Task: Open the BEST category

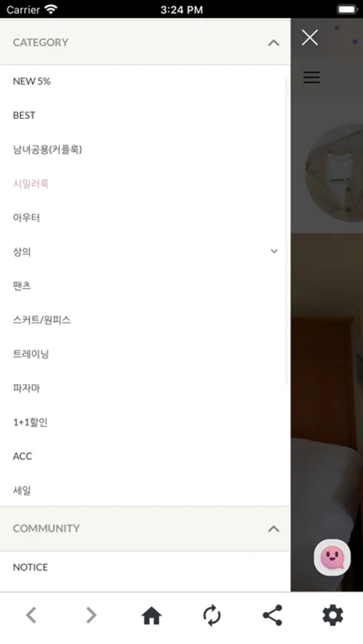Action: tap(24, 115)
